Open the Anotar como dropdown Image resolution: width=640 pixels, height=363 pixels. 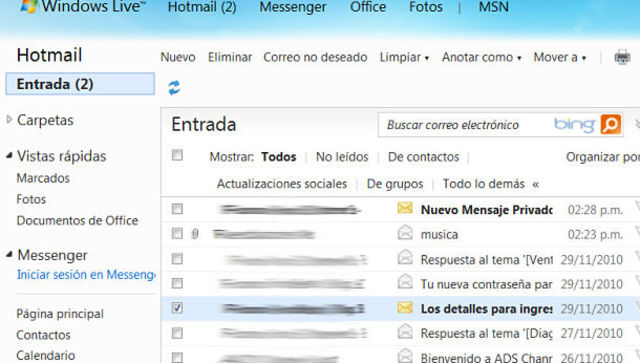[482, 57]
